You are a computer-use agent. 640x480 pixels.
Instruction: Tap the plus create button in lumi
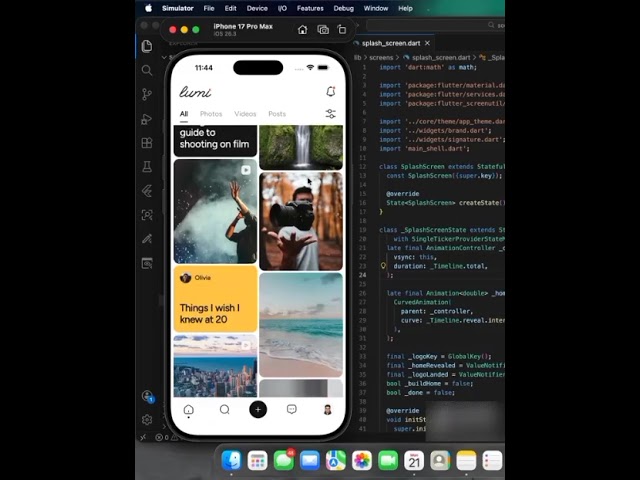(258, 409)
